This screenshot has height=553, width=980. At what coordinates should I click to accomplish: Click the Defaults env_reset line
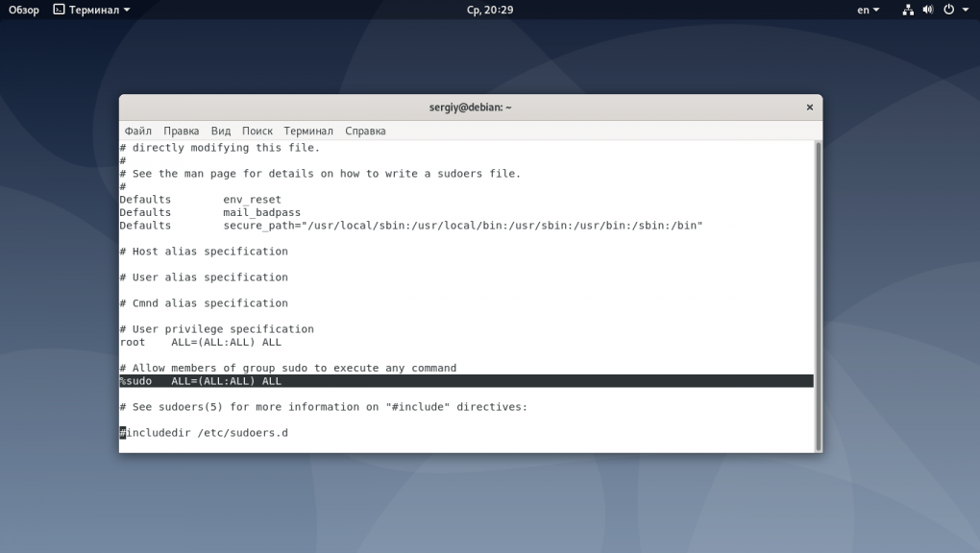point(201,200)
